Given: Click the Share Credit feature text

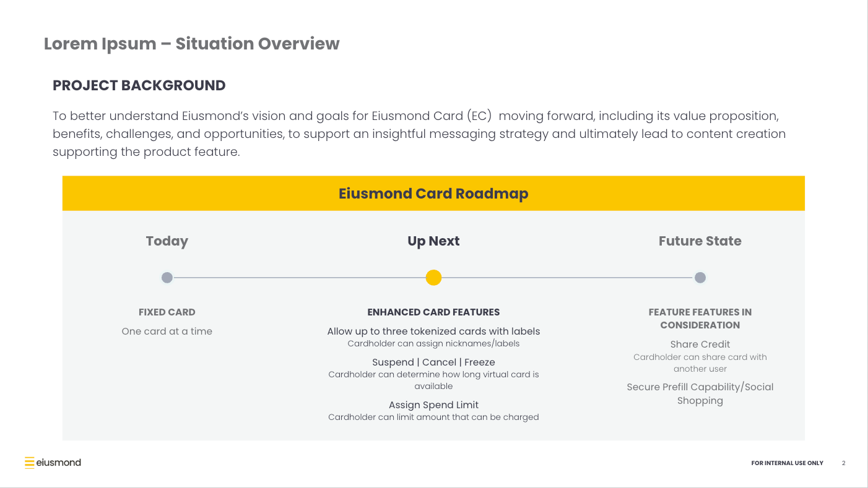Looking at the screenshot, I should tap(700, 345).
